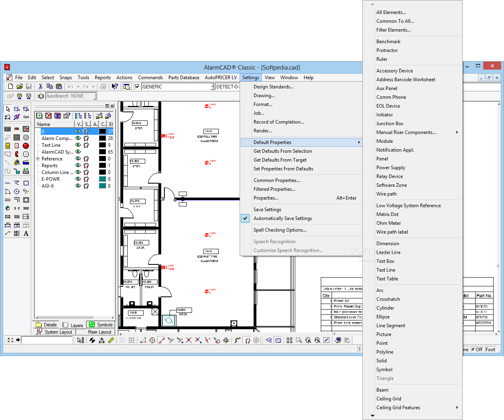Expand the Reference layer tree node
504x420 pixels.
(x=38, y=159)
